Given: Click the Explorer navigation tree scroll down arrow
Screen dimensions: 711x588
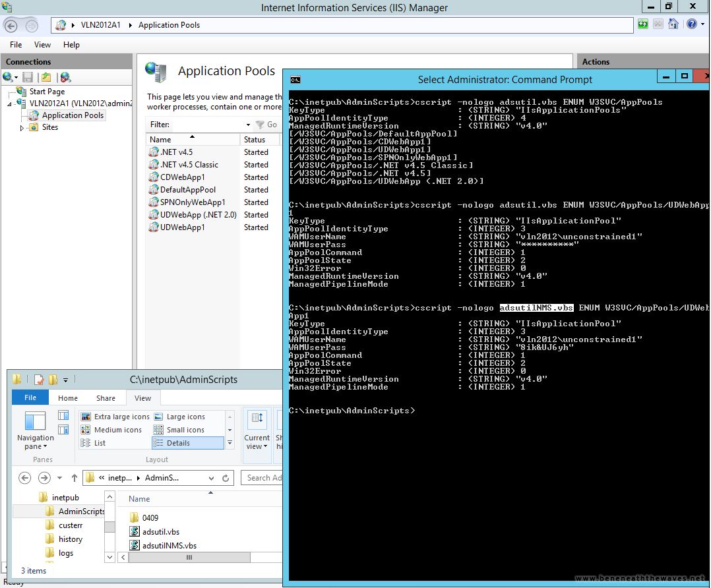Looking at the screenshot, I should (109, 557).
